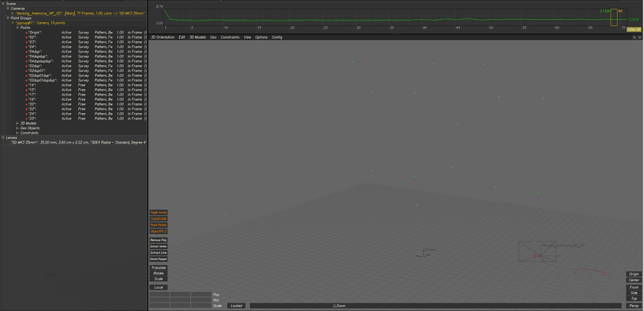
Task: Click the first Pos input field
Action: coord(159,295)
